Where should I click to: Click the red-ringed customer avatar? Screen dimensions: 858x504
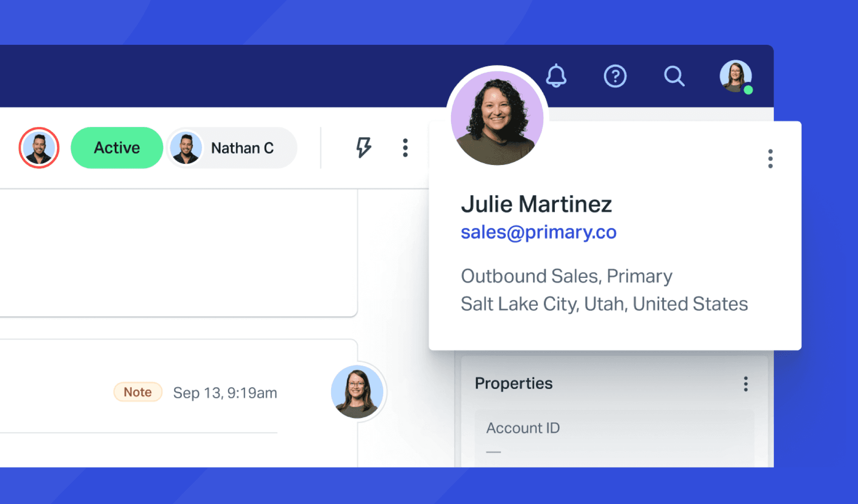(x=39, y=148)
